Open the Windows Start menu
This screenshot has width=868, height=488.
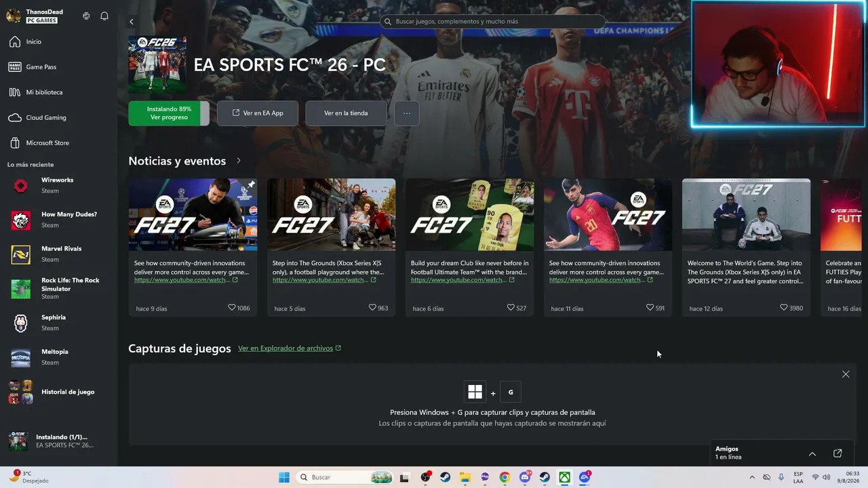(x=284, y=477)
